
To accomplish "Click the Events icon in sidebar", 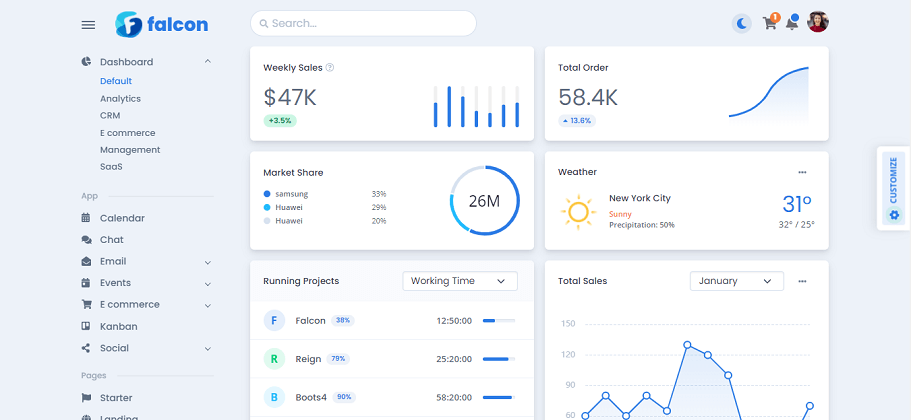I will tap(86, 283).
